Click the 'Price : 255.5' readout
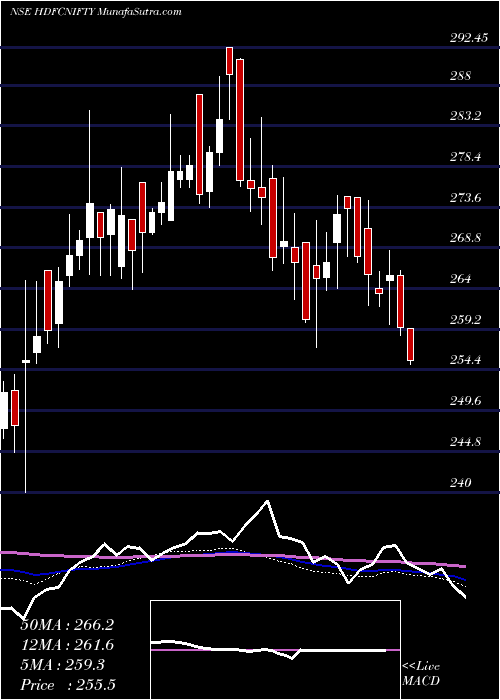This screenshot has height=700, width=500. pyautogui.click(x=70, y=685)
